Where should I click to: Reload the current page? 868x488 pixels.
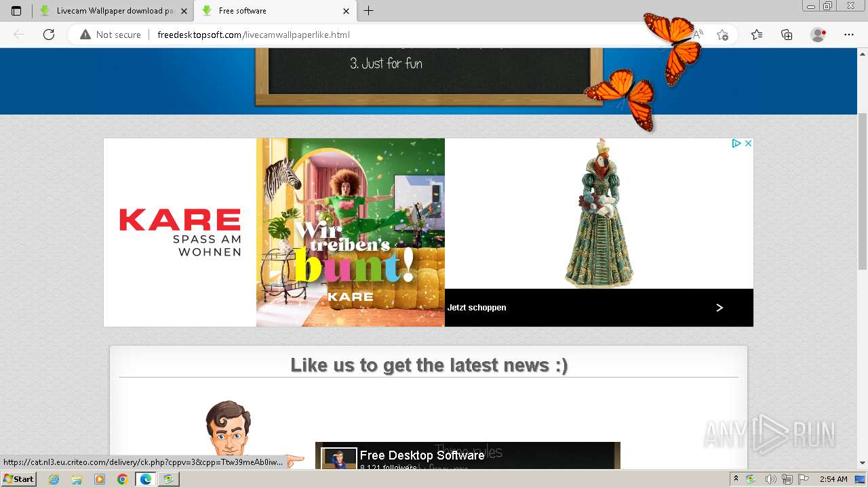[x=49, y=35]
